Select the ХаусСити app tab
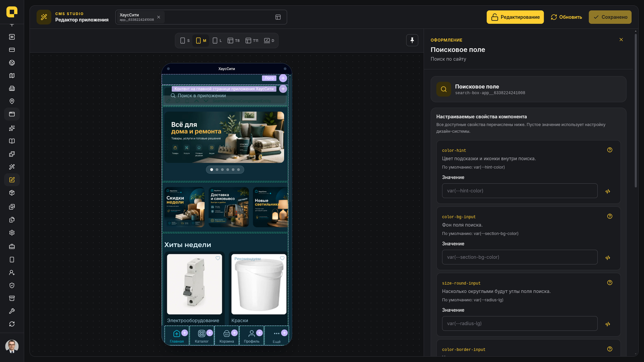The width and height of the screenshot is (644, 362). tap(140, 17)
